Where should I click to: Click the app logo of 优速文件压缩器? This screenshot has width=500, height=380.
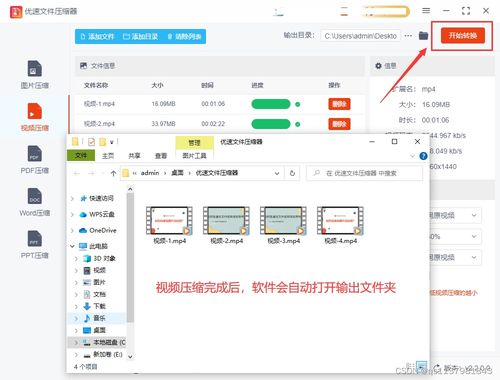click(x=16, y=12)
